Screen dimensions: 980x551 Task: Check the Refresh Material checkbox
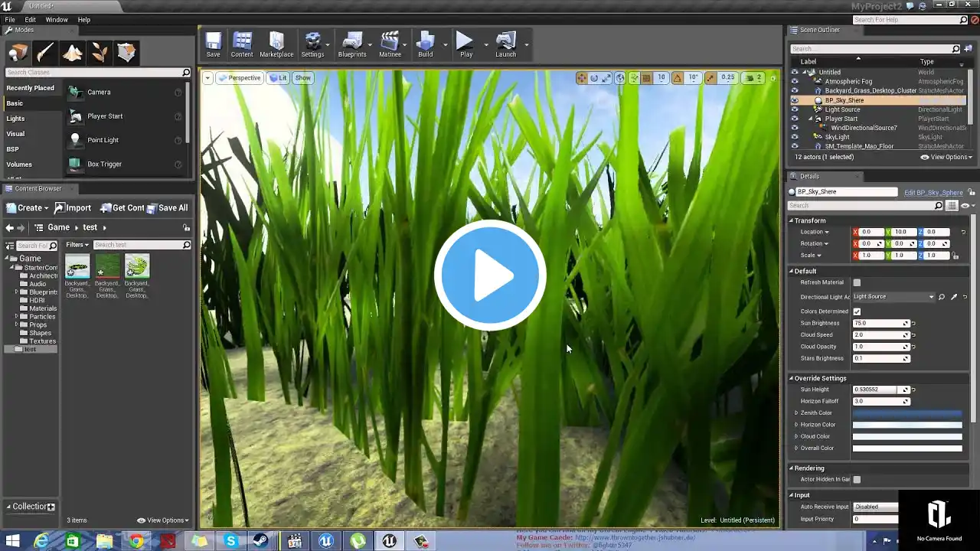pyautogui.click(x=857, y=282)
